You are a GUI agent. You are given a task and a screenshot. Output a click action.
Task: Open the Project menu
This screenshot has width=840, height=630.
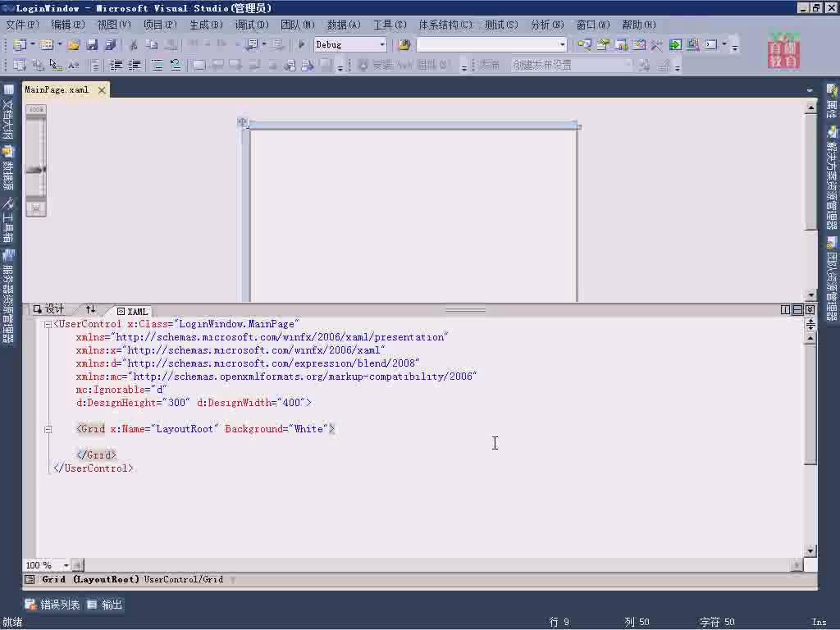160,25
